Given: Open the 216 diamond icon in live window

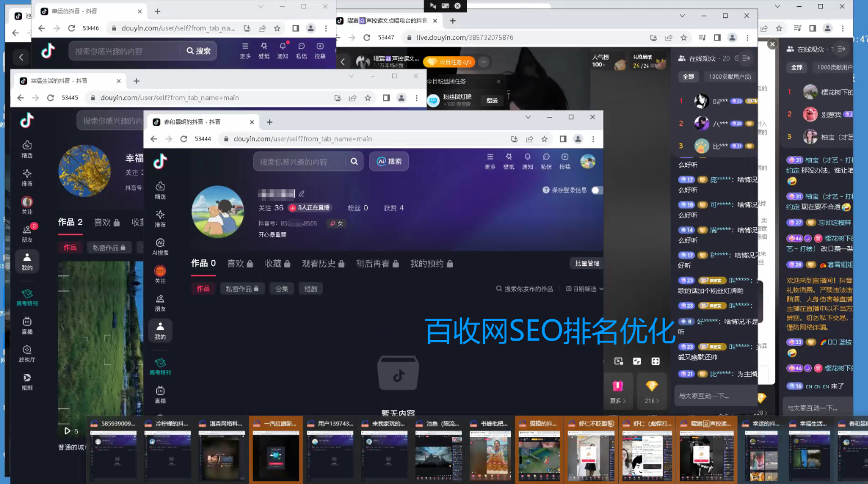Looking at the screenshot, I should [x=651, y=391].
